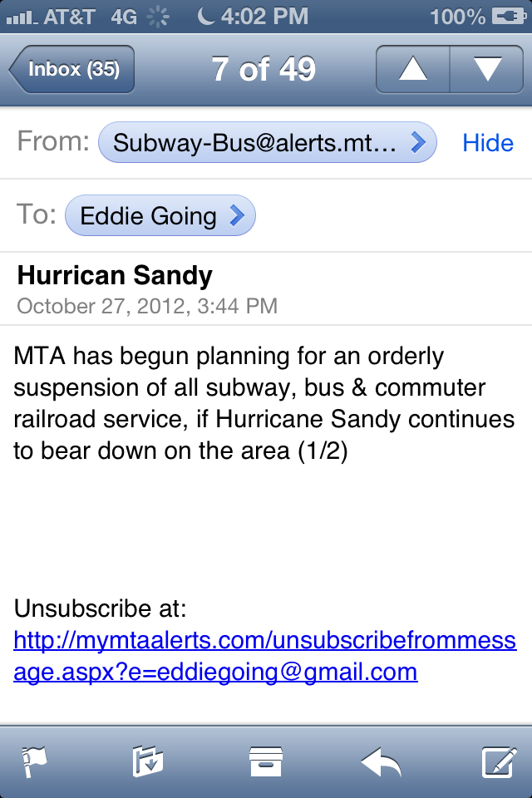Archive this email using the box icon
Screen dimensions: 532x798
pos(266,761)
